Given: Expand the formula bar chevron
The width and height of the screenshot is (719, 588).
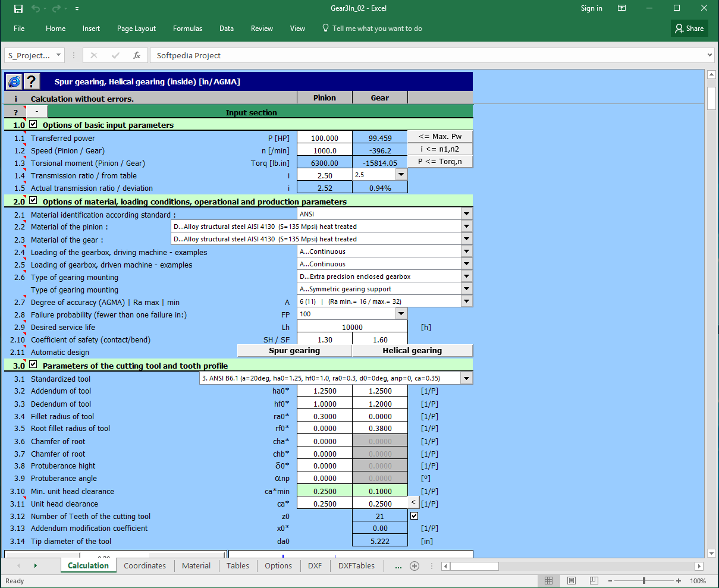Looking at the screenshot, I should coord(709,55).
